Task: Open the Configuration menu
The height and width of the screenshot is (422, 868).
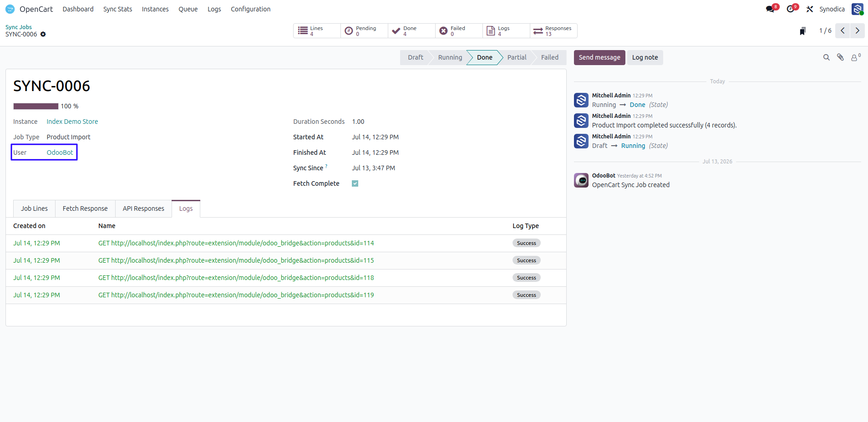Action: coord(250,9)
